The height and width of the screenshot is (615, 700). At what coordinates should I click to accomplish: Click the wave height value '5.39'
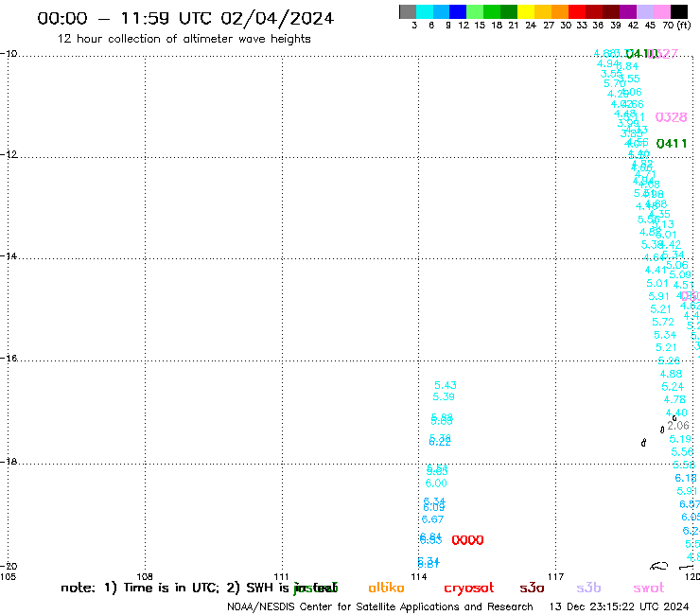click(444, 396)
